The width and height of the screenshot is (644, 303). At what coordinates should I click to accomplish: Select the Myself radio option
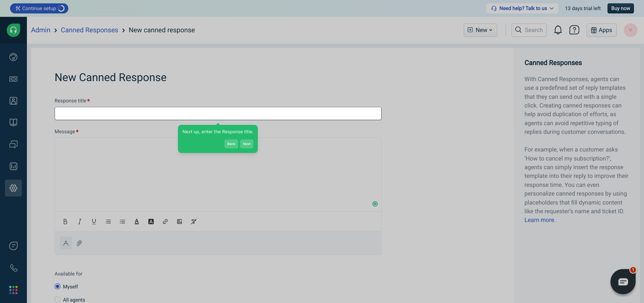[57, 286]
